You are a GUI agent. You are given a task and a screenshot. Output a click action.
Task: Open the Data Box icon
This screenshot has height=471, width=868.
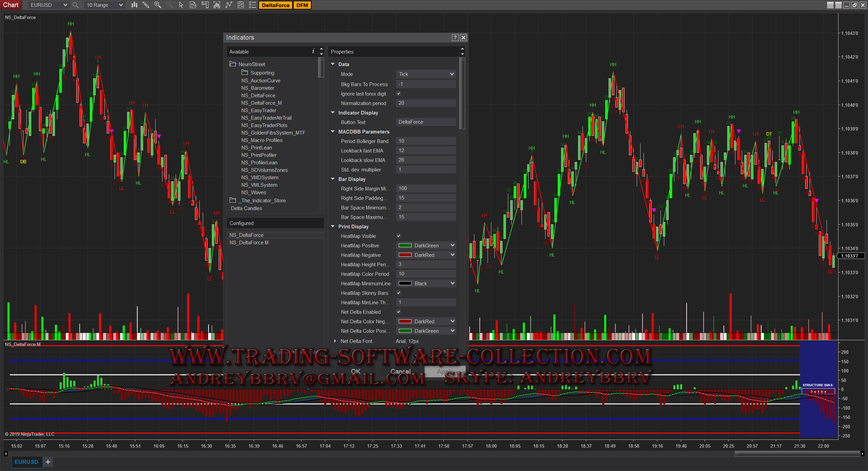coord(193,5)
